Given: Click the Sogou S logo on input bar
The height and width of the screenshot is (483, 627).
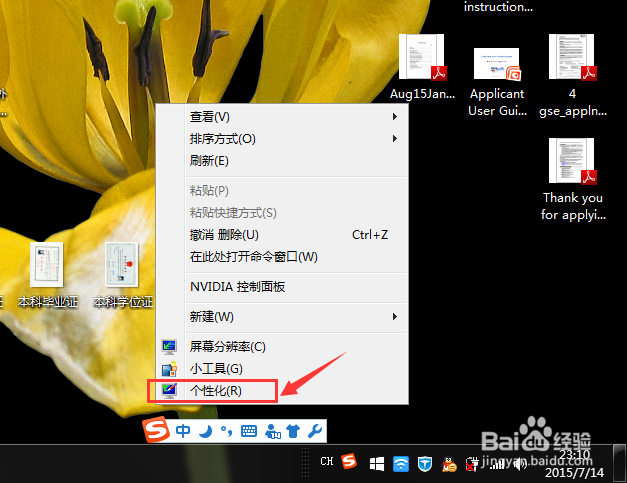Looking at the screenshot, I should (x=156, y=430).
